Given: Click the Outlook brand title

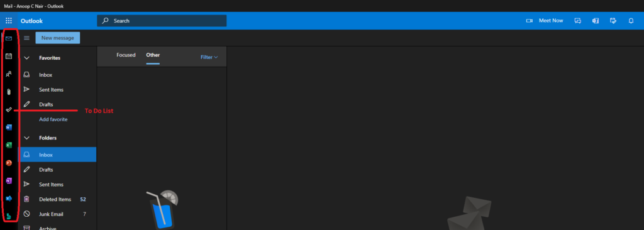Looking at the screenshot, I should tap(31, 21).
